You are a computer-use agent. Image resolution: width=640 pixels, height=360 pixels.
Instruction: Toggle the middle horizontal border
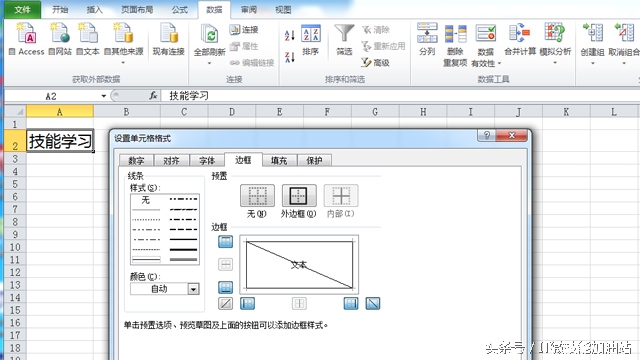click(225, 264)
